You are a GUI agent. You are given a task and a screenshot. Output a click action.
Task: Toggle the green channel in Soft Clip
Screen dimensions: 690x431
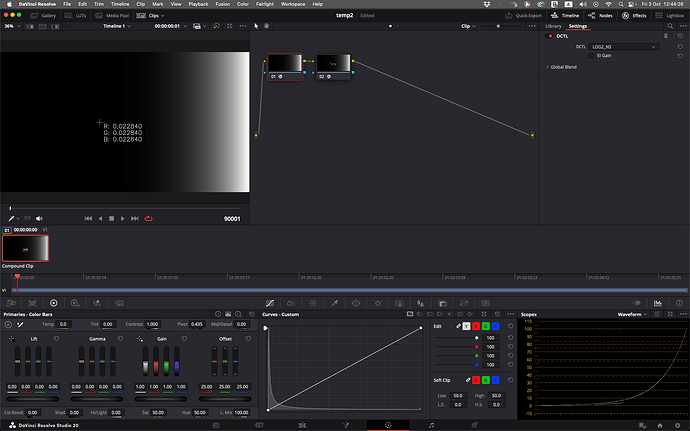[484, 381]
